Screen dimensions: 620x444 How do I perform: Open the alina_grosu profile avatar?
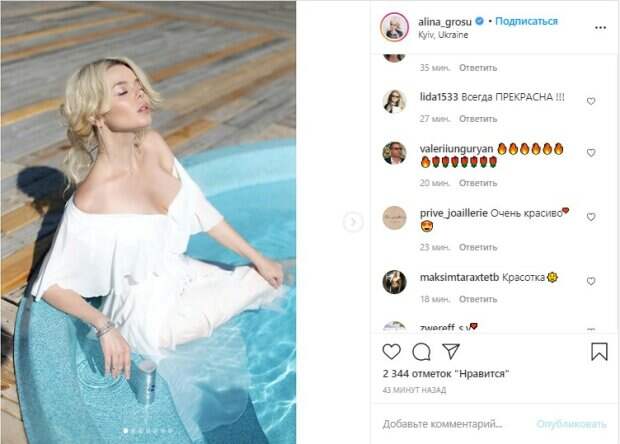394,27
